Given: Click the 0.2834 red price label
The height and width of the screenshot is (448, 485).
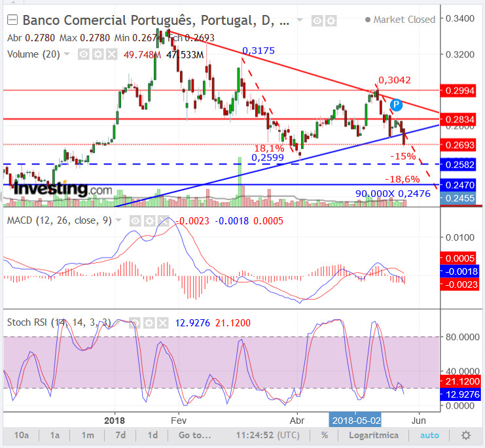Looking at the screenshot, I should [458, 119].
